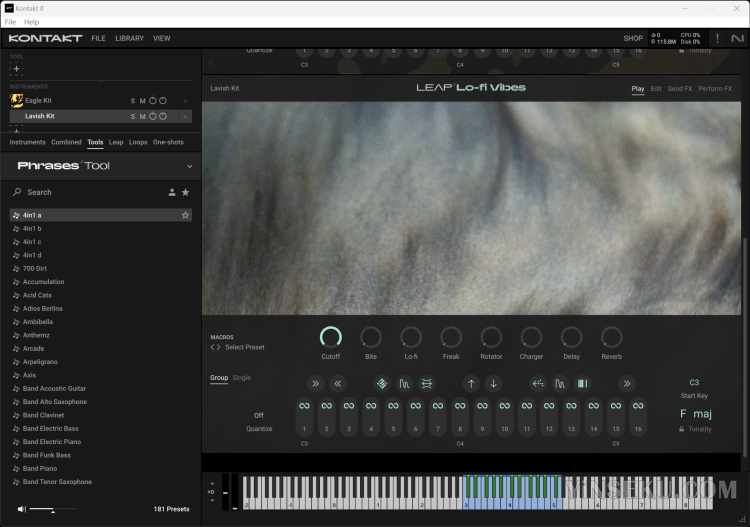Solo the Lavish Kit instrument
Viewport: 750px width, 527px height.
133,116
